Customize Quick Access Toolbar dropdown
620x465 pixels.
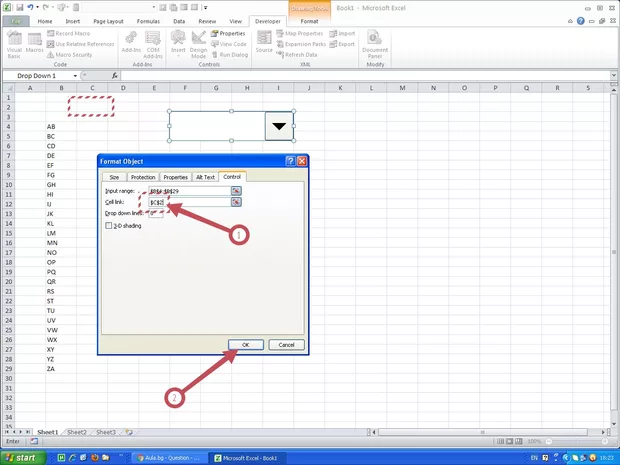click(x=206, y=8)
